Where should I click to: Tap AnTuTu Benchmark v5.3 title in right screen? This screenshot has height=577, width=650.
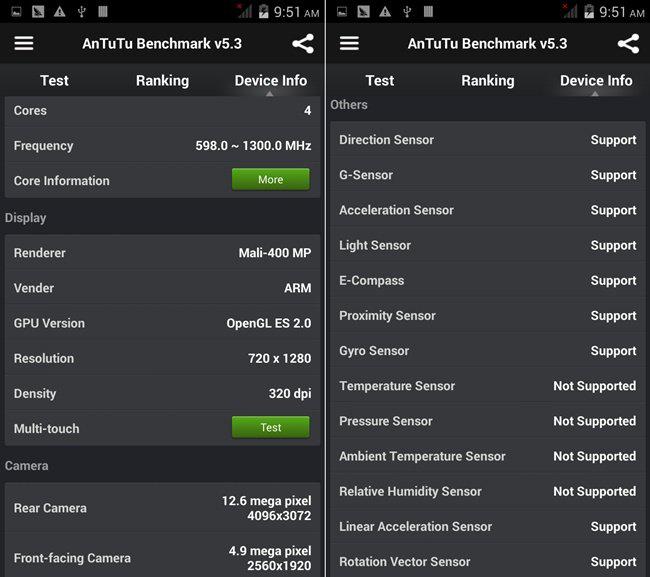click(x=488, y=44)
